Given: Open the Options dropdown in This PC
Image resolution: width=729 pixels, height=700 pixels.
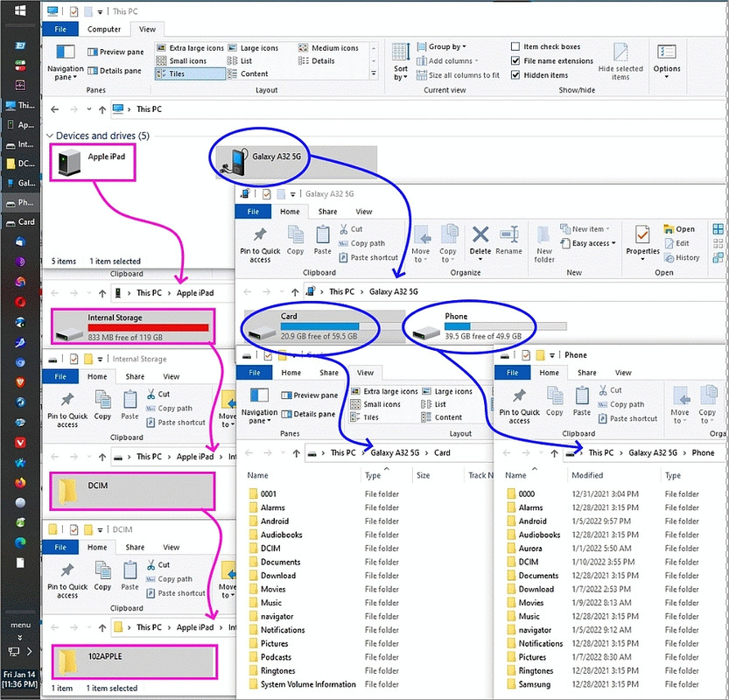Looking at the screenshot, I should [667, 62].
